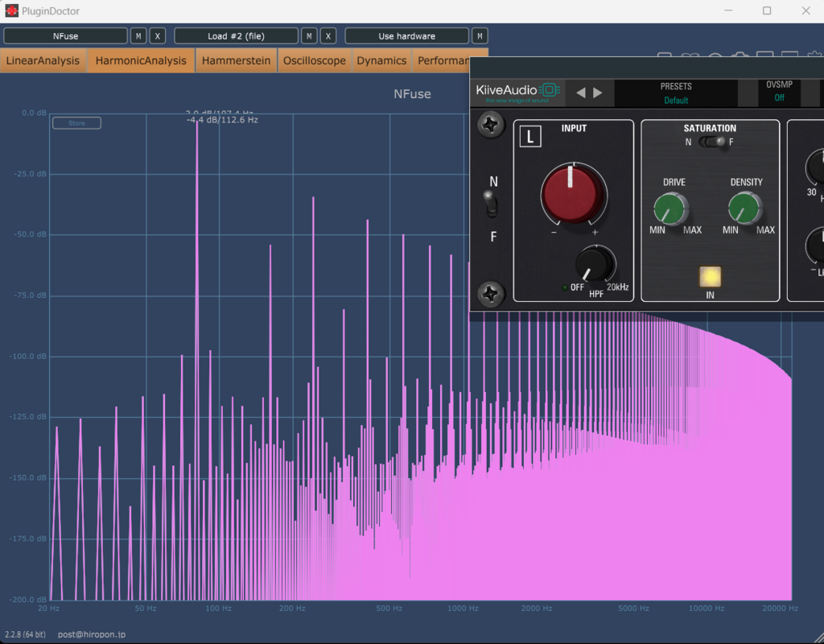
Task: Click the PluginDoctor app icon in title bar
Action: point(11,10)
